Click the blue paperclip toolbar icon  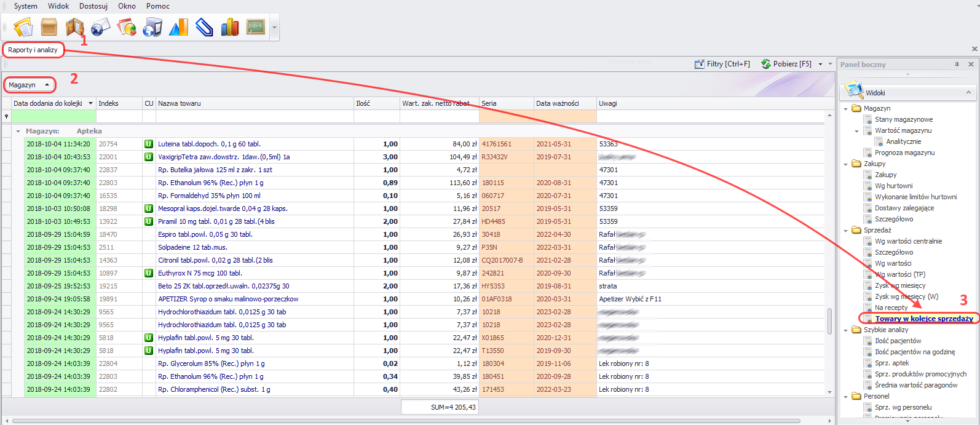click(x=204, y=27)
